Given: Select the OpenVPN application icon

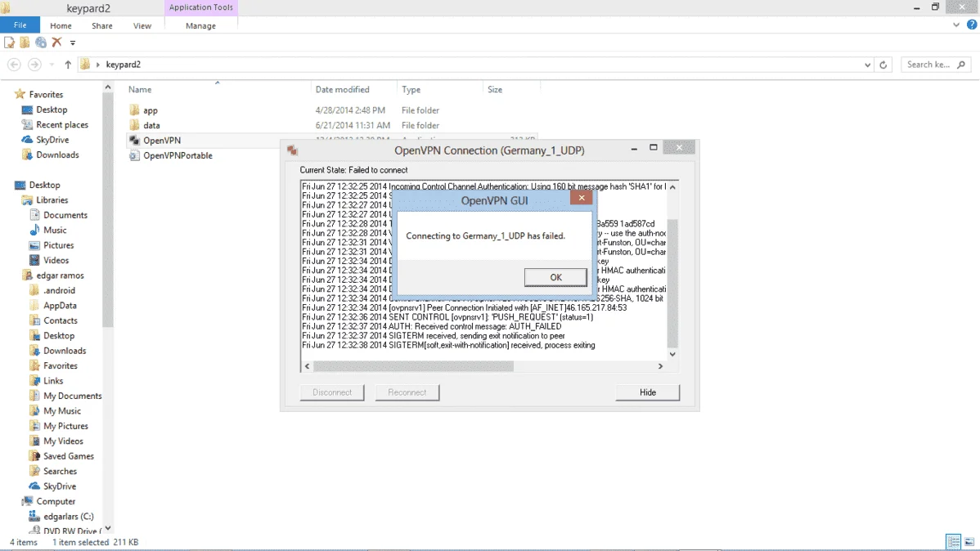Looking at the screenshot, I should point(134,141).
